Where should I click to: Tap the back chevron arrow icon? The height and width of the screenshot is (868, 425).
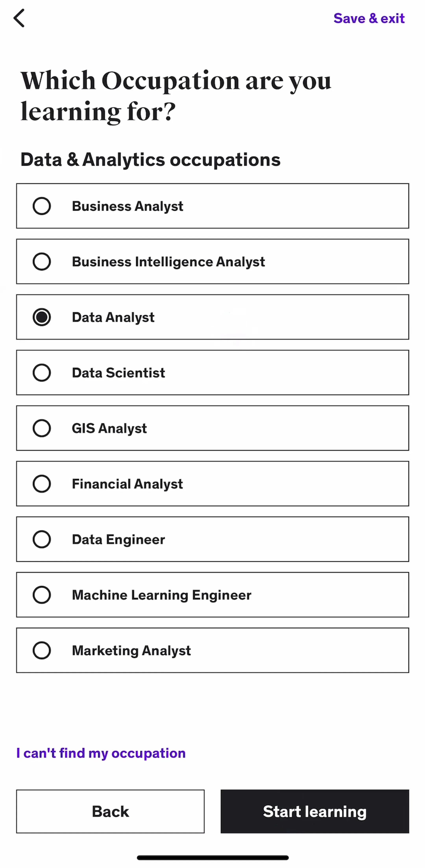click(x=19, y=18)
